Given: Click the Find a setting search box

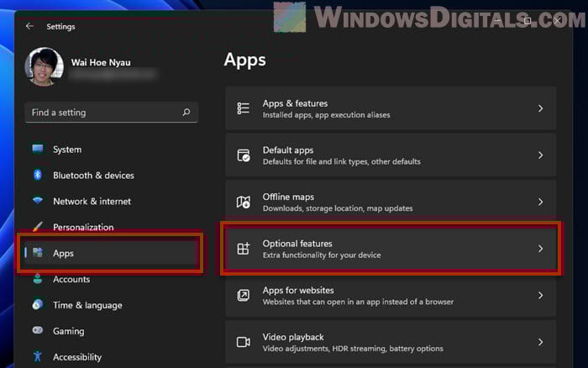Looking at the screenshot, I should [x=112, y=113].
